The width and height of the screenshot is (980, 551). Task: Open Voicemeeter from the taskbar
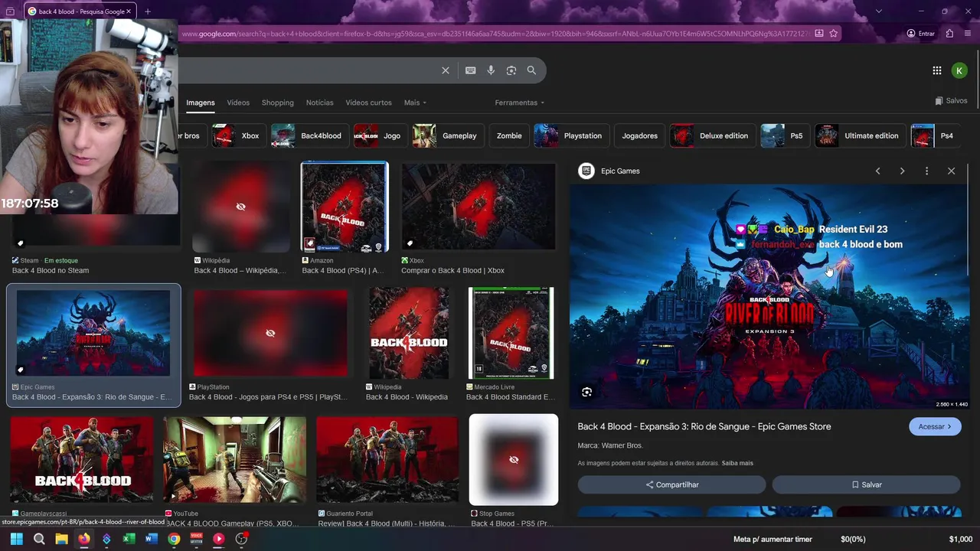pos(196,539)
